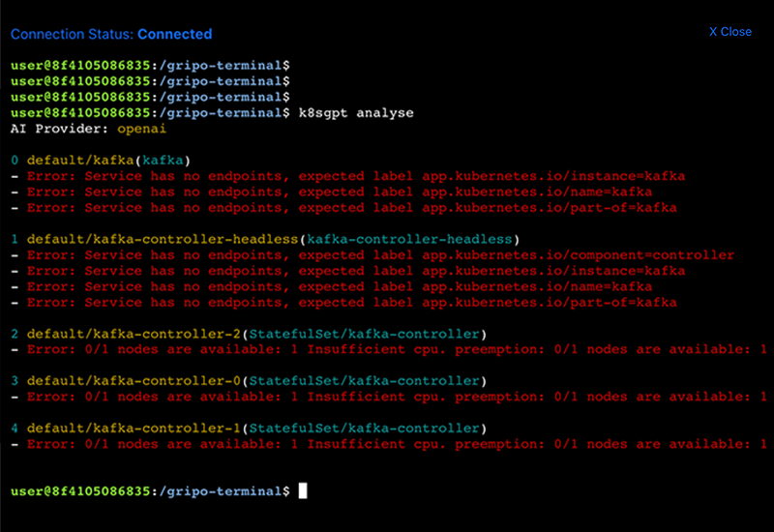Click the first empty prompt line
Screen dimensions: 774x532
(150, 65)
